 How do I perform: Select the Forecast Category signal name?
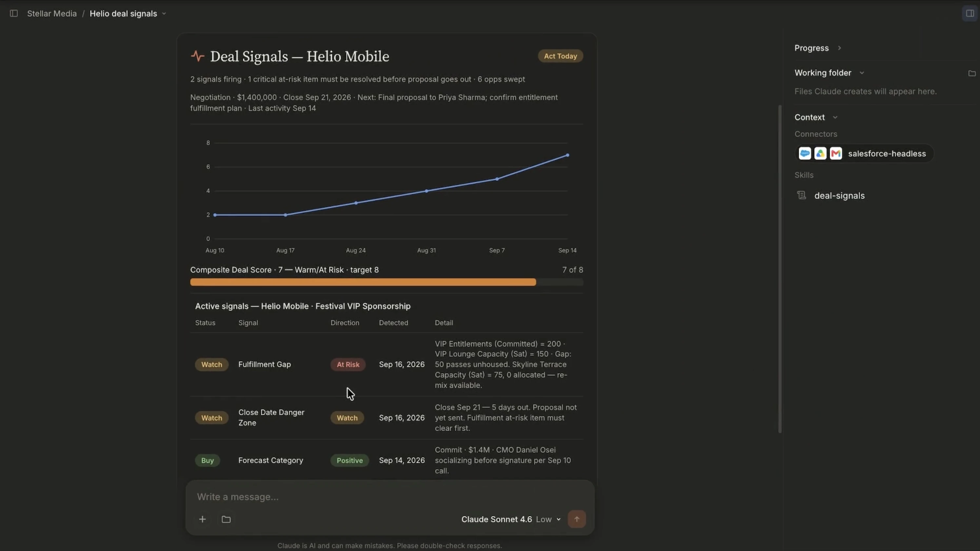(270, 461)
